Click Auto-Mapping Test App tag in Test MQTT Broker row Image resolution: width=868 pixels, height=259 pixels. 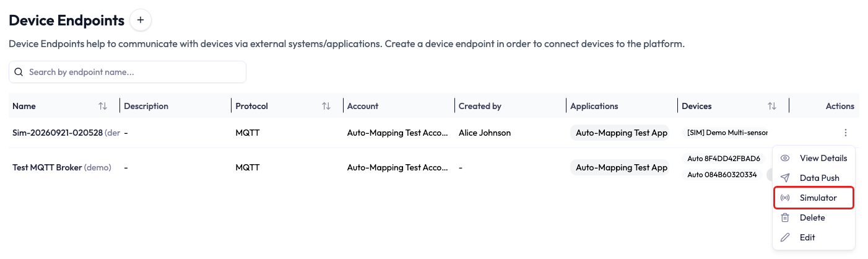[x=620, y=167]
